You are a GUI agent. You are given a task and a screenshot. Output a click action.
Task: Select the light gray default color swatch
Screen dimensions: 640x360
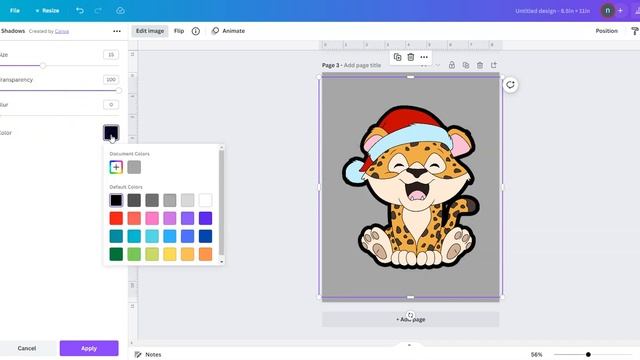pyautogui.click(x=188, y=200)
